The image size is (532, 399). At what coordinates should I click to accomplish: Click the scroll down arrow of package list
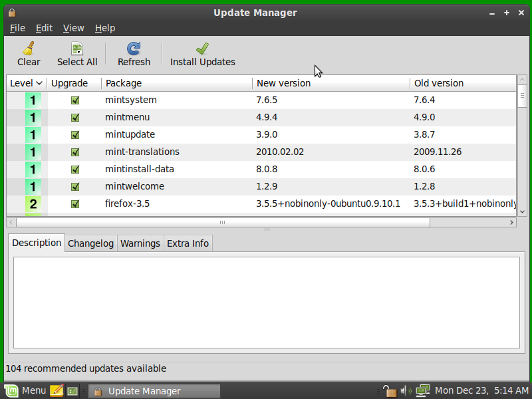522,211
